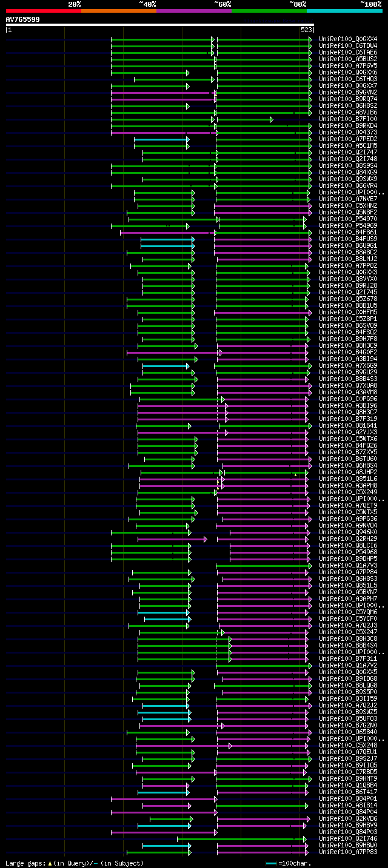388x868 pixels.
Task: Select UniRef100_Q84P01 entry
Action: click(348, 798)
